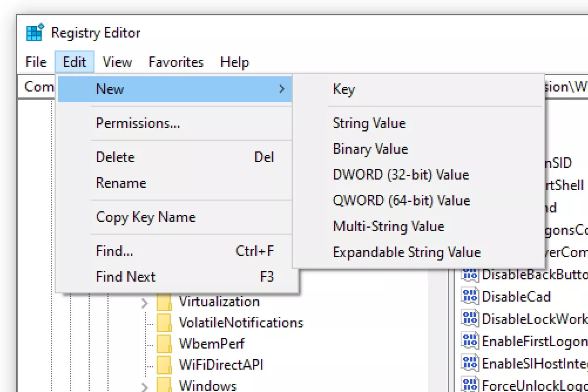Select Copy Key Name
588x392 pixels.
175,217
